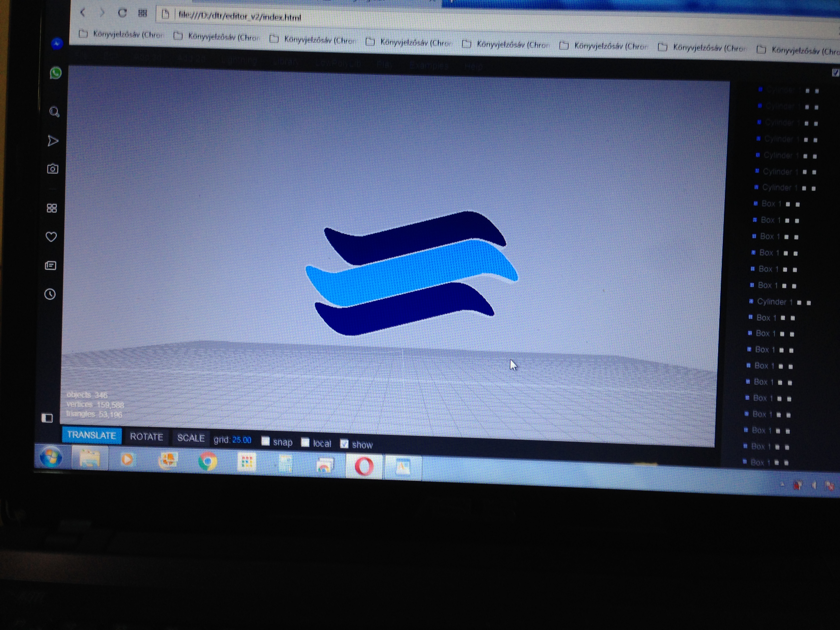Go forward with the browser forward arrow
Image resolution: width=840 pixels, height=630 pixels.
[102, 13]
